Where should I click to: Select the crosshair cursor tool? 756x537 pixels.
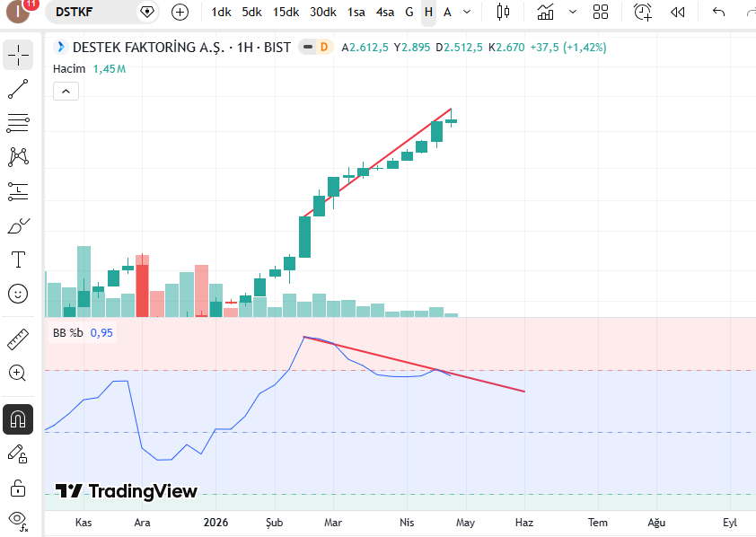click(18, 55)
